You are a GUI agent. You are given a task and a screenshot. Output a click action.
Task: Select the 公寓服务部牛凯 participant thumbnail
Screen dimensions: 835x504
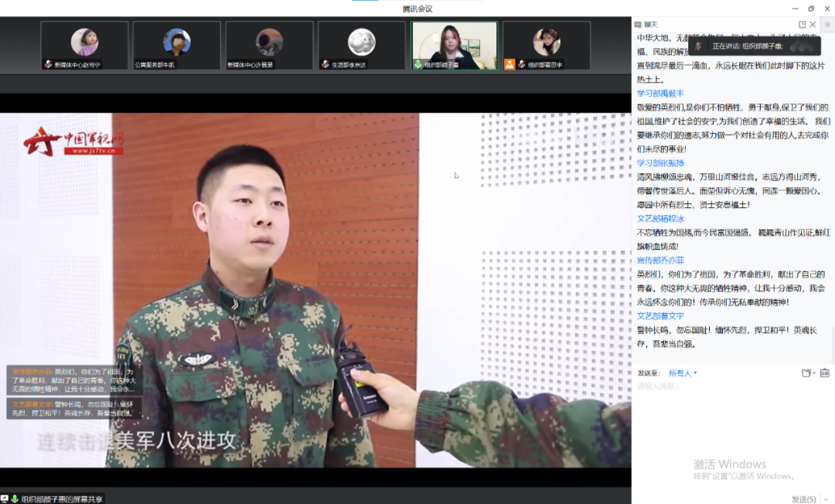click(177, 46)
